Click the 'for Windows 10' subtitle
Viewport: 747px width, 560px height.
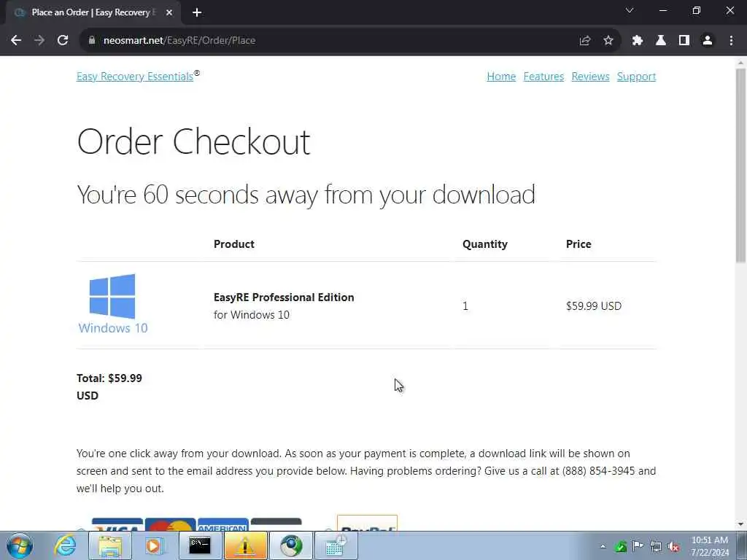251,315
